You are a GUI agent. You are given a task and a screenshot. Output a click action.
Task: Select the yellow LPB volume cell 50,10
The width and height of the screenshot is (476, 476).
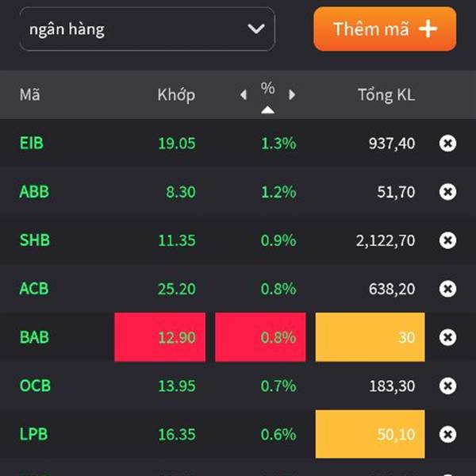pyautogui.click(x=370, y=434)
